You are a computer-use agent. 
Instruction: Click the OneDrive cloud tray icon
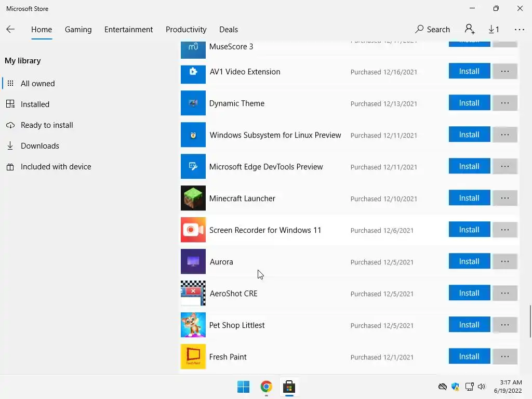coord(443,387)
